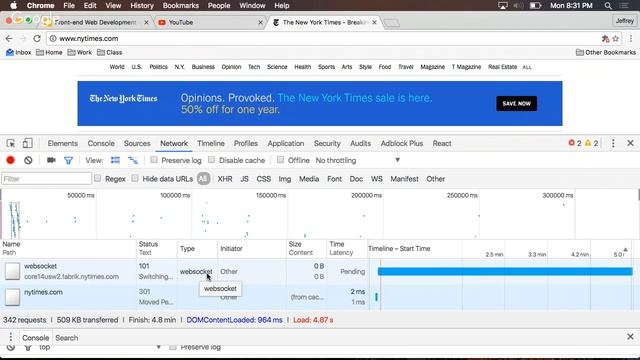Click the websocket row file icon
This screenshot has width=640, height=360.
coord(12,271)
